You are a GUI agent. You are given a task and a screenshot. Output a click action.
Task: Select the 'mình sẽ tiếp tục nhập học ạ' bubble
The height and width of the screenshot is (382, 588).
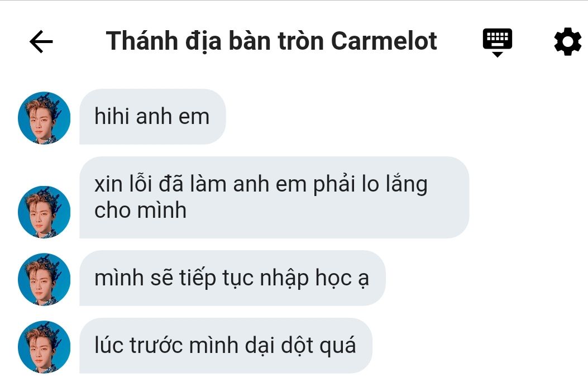pos(232,278)
